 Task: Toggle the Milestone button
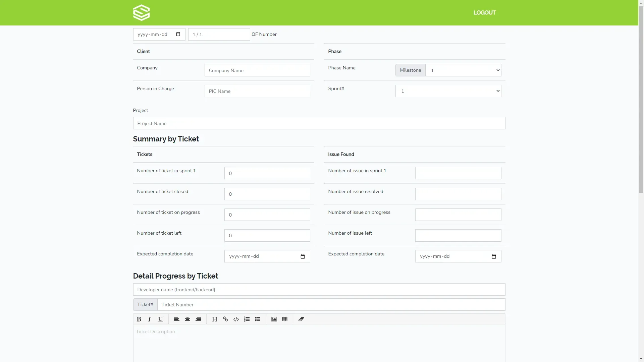click(x=410, y=70)
